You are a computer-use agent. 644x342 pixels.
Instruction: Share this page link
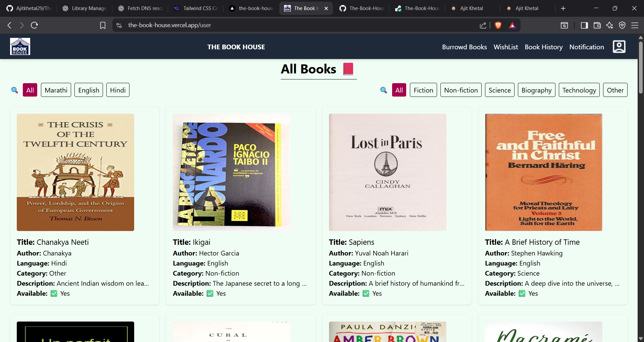[483, 25]
